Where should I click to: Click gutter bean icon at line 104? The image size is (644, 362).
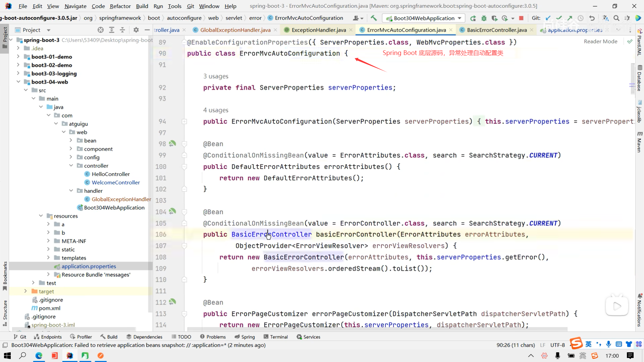[172, 212]
